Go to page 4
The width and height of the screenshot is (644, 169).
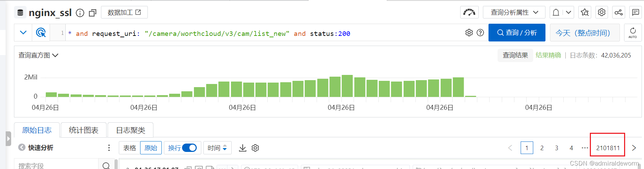[571, 148]
